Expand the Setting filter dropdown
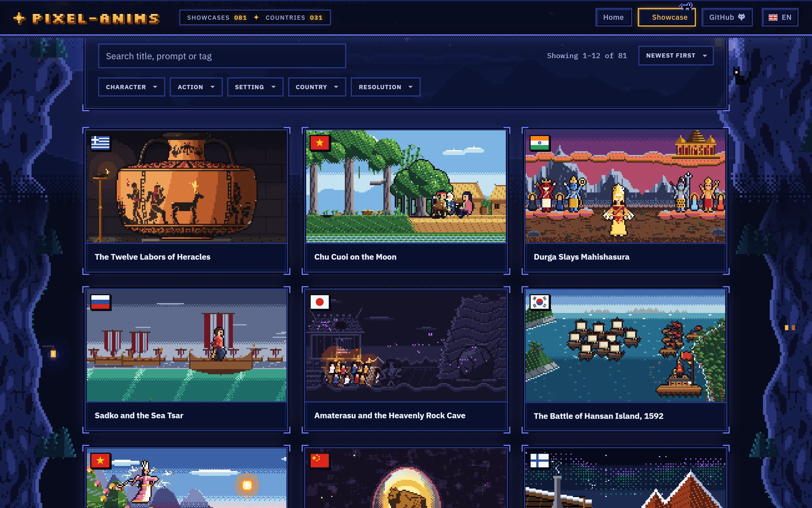The height and width of the screenshot is (508, 812). pos(255,87)
